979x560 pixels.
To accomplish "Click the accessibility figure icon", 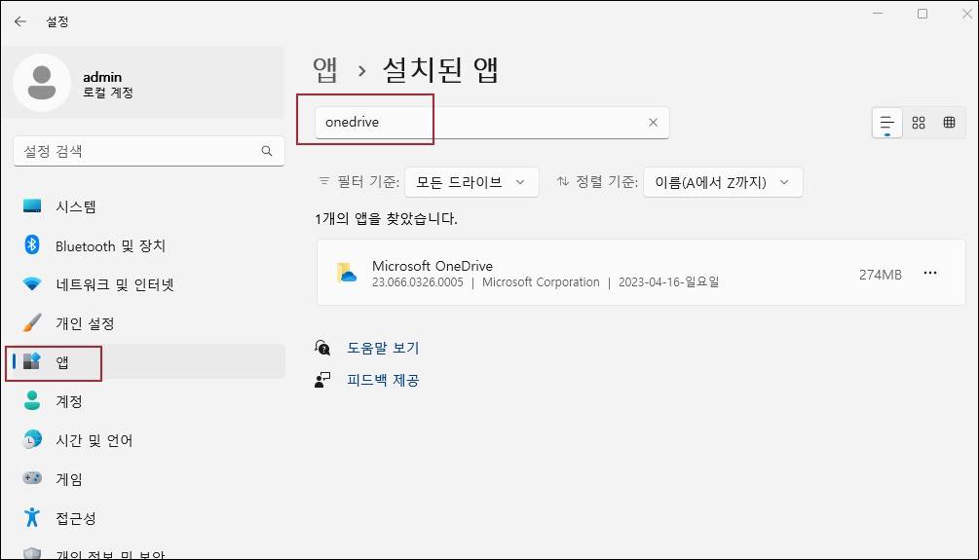I will 32,517.
